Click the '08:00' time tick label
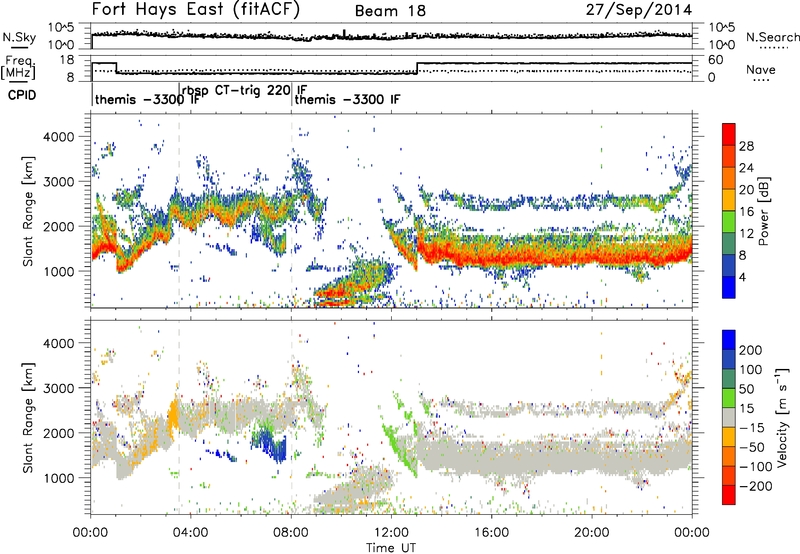Image resolution: width=800 pixels, height=554 pixels. (x=291, y=533)
